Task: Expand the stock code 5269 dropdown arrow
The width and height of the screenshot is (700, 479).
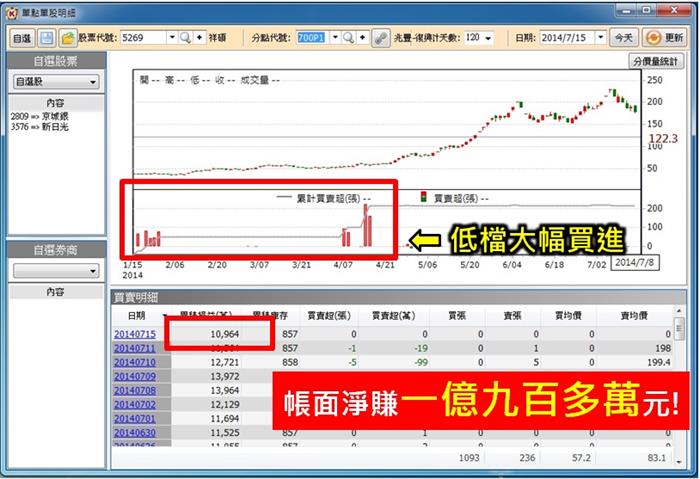Action: click(172, 37)
